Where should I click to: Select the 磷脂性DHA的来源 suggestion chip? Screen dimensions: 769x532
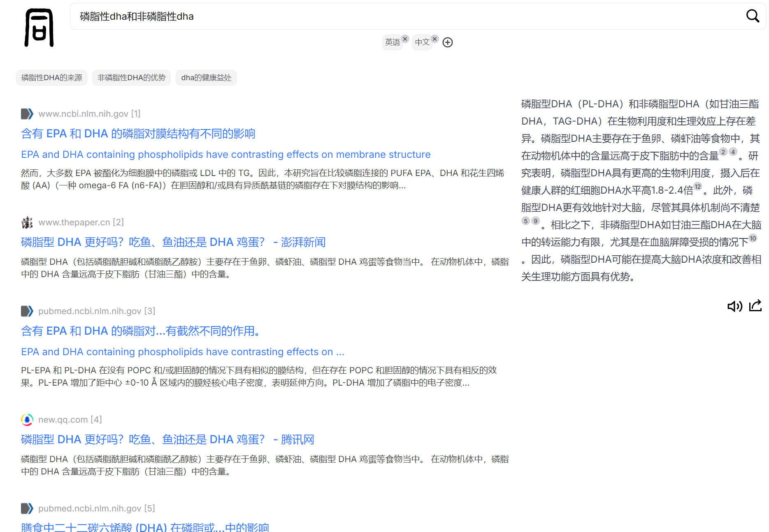point(52,78)
